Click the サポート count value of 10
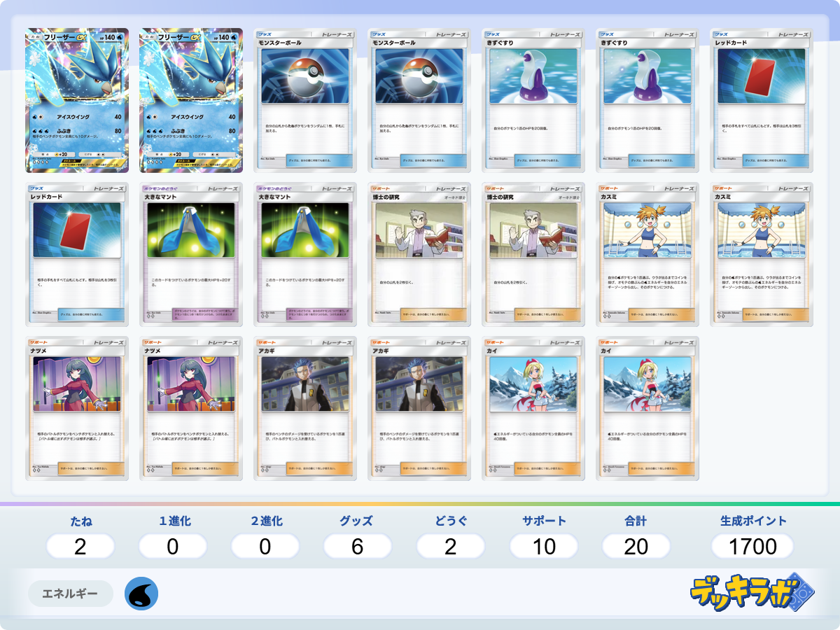Image resolution: width=840 pixels, height=630 pixels. click(x=544, y=546)
